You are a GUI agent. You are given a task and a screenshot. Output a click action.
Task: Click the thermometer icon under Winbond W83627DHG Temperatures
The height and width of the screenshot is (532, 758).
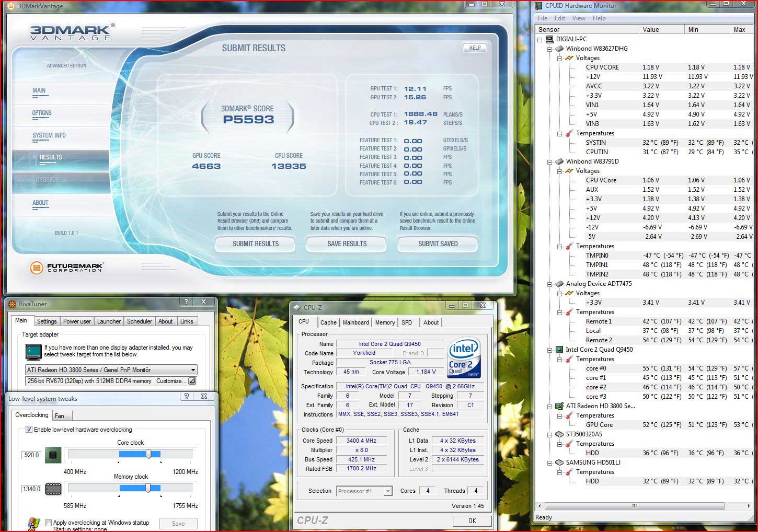coord(569,133)
